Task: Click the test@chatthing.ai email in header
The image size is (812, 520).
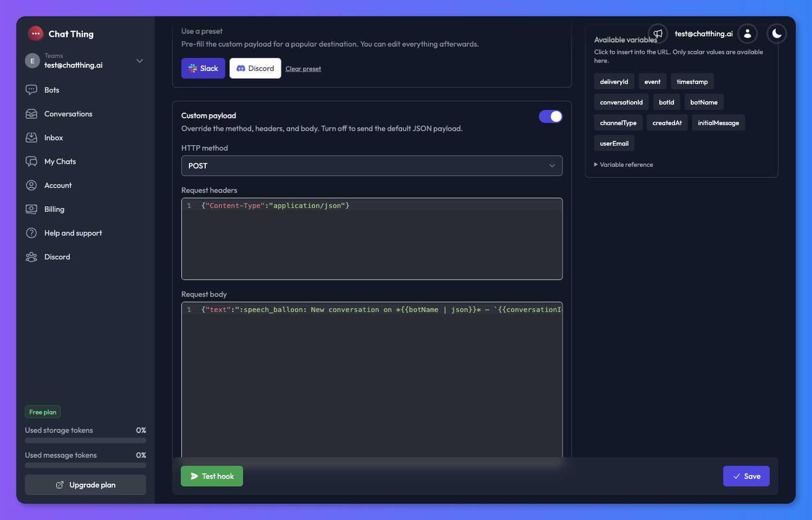Action: pos(704,34)
